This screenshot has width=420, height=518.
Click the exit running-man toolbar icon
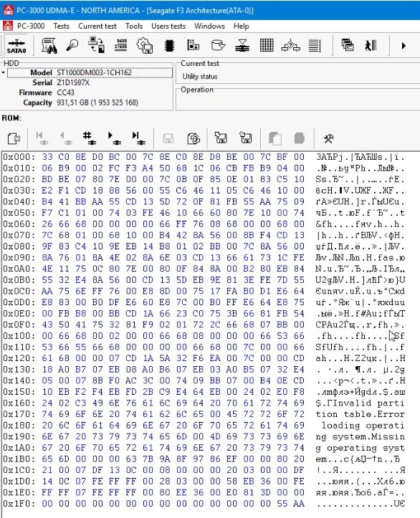coord(371,45)
